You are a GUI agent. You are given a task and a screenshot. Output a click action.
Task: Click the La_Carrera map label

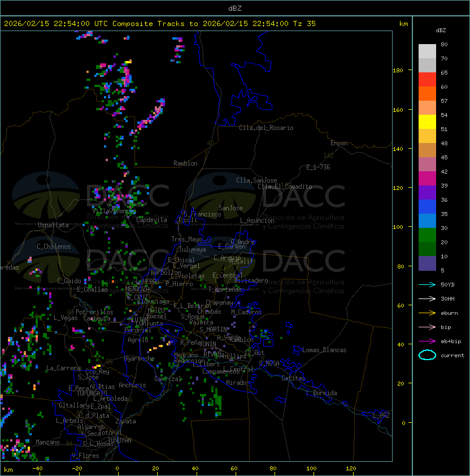[x=63, y=368]
